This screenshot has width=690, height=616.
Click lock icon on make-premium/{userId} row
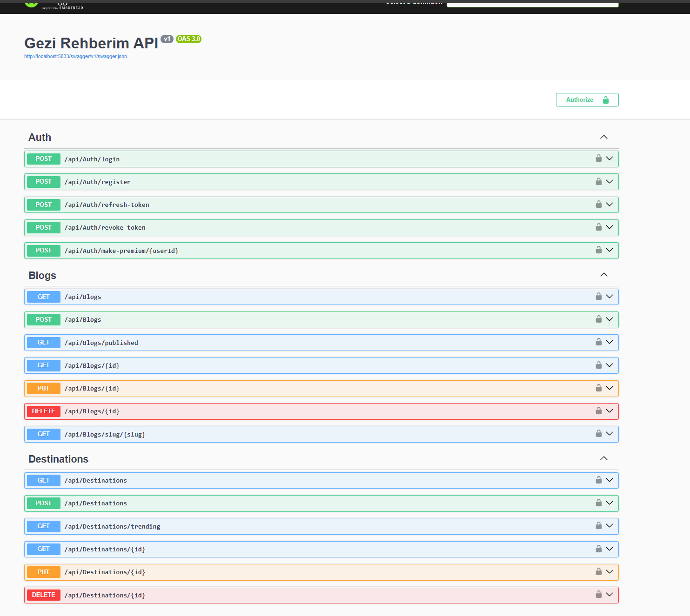tap(599, 250)
